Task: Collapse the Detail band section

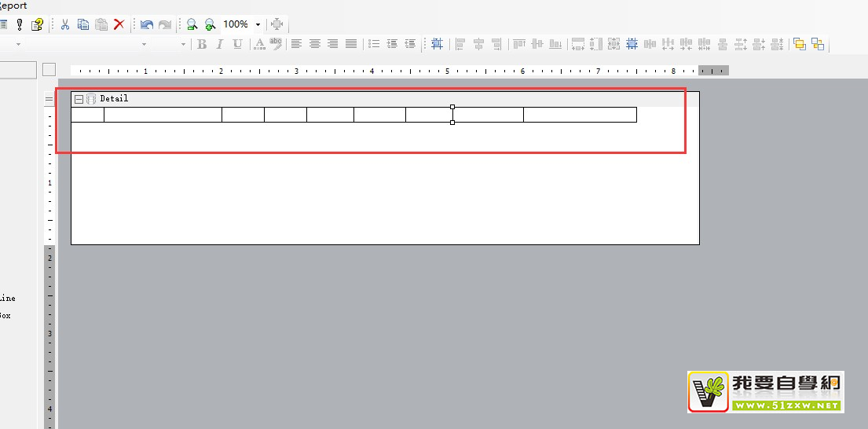Action: pos(79,99)
